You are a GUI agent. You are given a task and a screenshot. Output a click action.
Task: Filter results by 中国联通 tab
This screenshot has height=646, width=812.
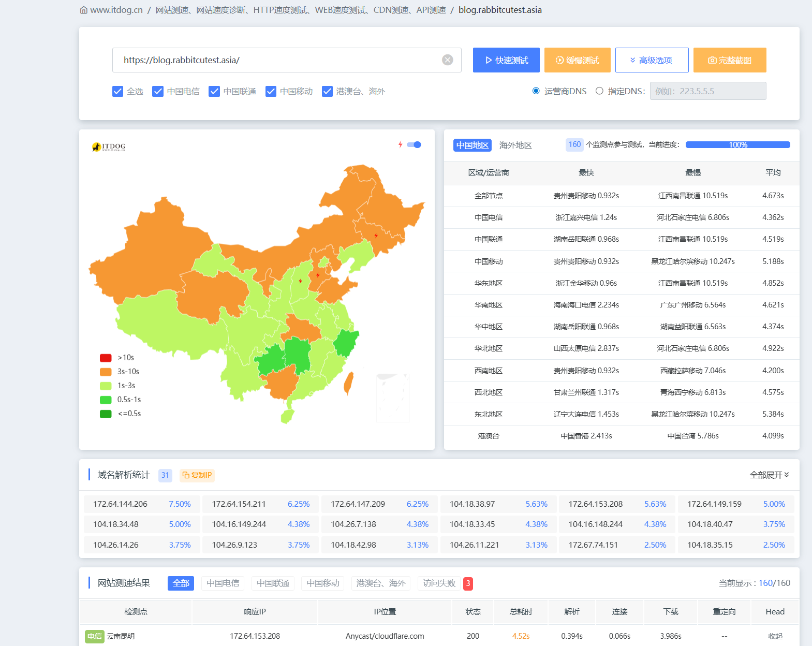tap(273, 583)
